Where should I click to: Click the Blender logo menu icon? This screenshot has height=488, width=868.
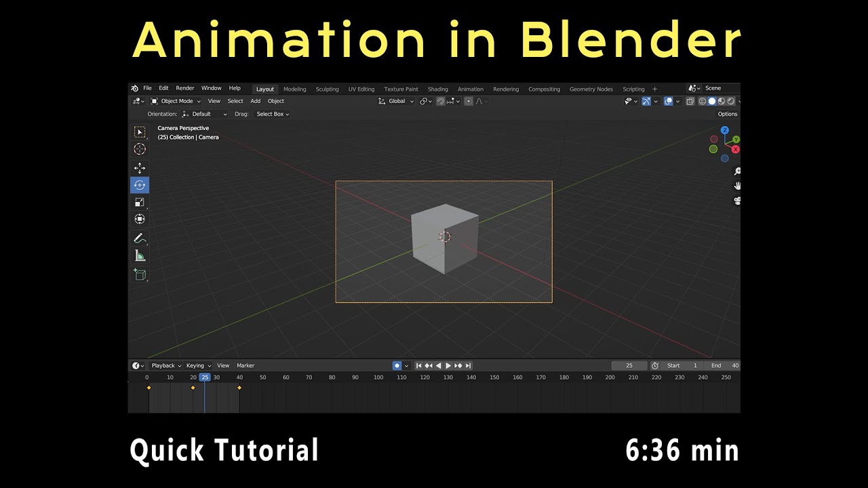(134, 89)
